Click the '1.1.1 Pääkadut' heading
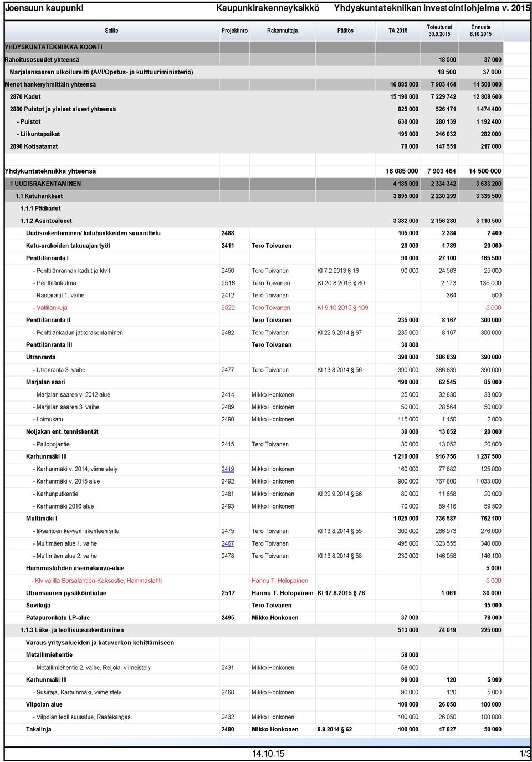This screenshot has height=762, width=532. [40, 209]
